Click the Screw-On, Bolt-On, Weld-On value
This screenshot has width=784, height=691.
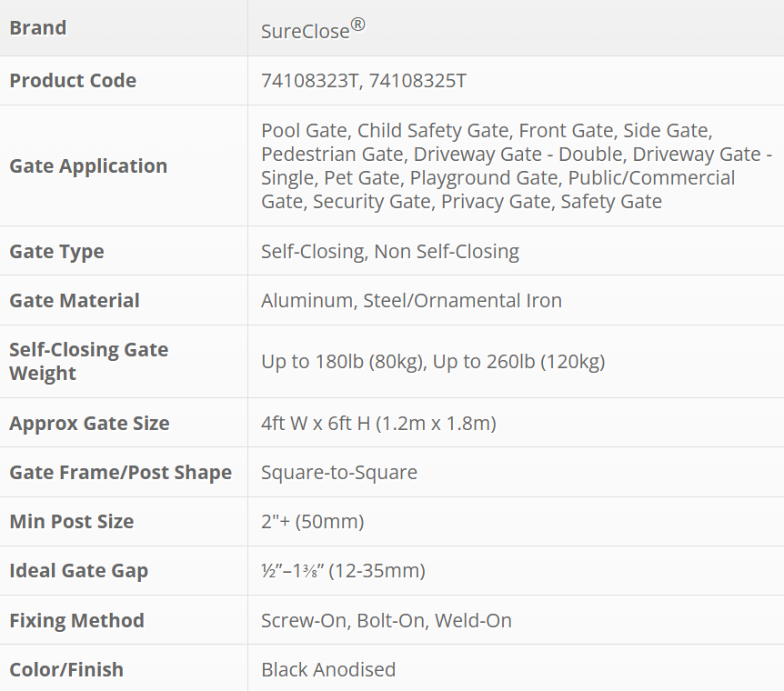pyautogui.click(x=386, y=621)
